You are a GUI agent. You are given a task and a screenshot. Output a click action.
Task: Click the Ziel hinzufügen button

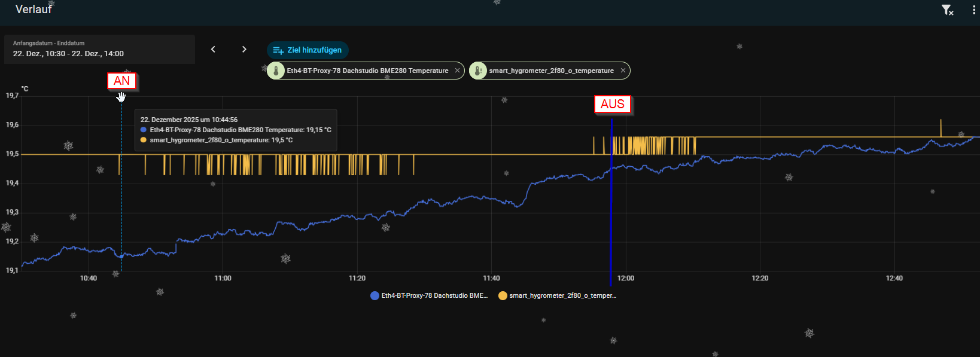pos(308,50)
